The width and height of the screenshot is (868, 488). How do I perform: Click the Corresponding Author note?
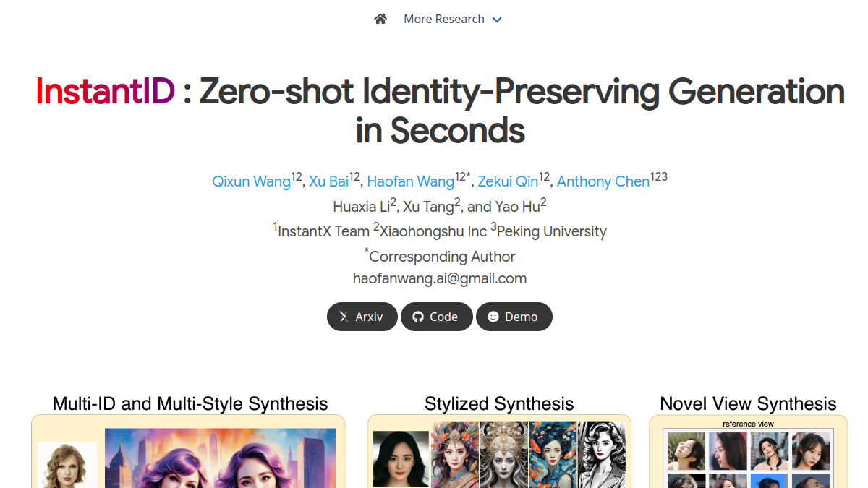[440, 256]
